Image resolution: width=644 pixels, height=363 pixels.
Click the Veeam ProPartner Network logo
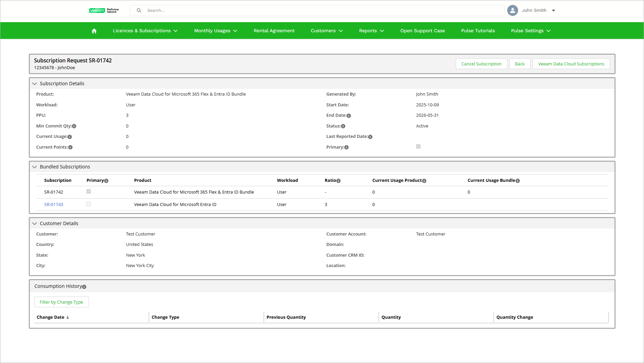104,10
